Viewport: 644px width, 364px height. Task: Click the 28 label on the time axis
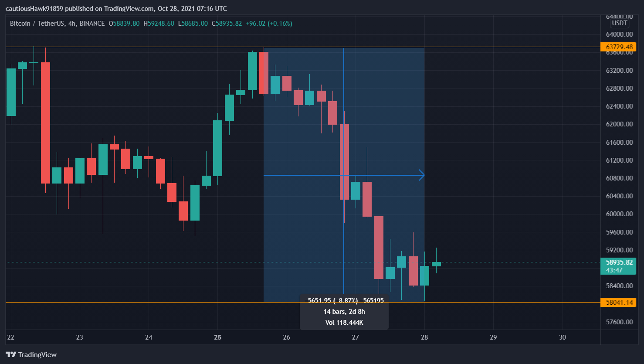click(424, 337)
